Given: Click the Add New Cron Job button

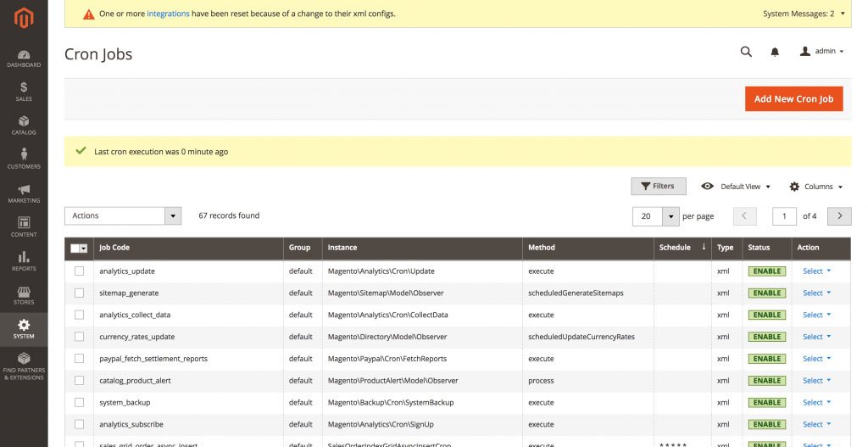Looking at the screenshot, I should point(793,99).
